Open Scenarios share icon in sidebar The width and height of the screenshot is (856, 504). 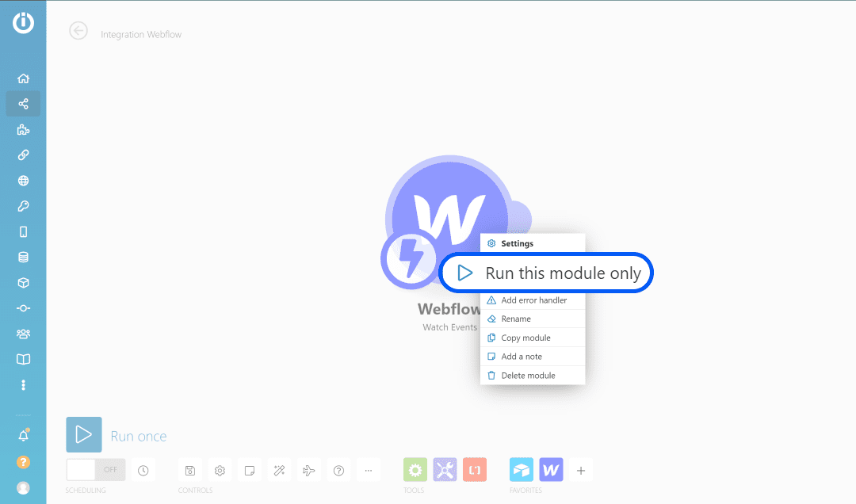(x=23, y=104)
